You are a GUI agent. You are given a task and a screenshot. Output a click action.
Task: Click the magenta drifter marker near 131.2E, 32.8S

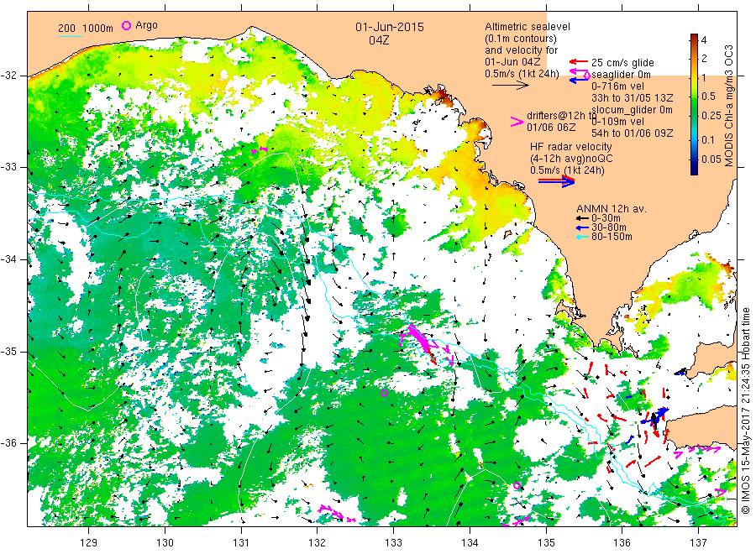[259, 149]
